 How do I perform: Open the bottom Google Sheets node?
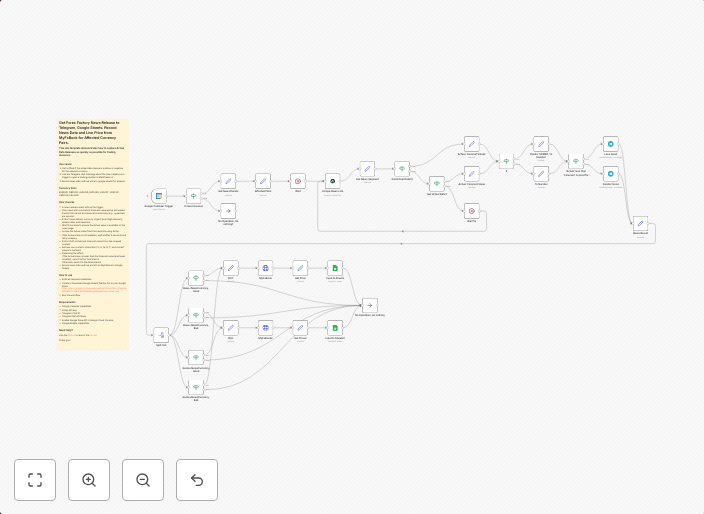click(x=335, y=328)
